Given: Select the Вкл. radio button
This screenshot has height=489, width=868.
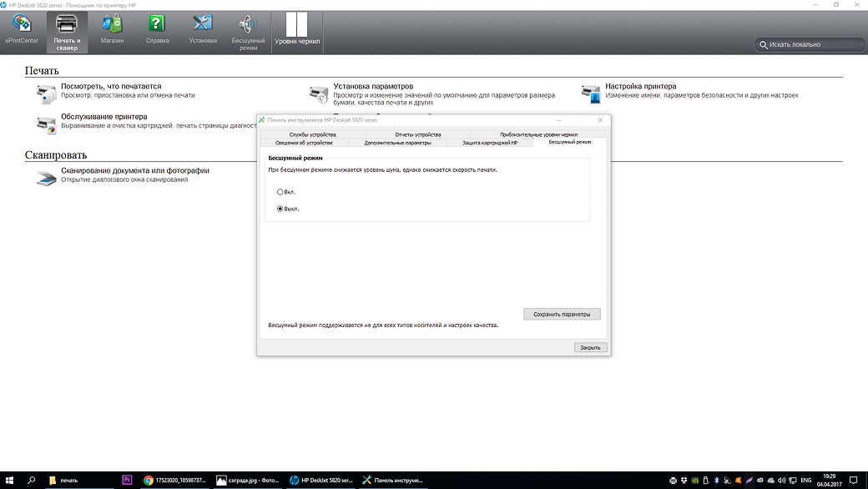Looking at the screenshot, I should click(280, 192).
